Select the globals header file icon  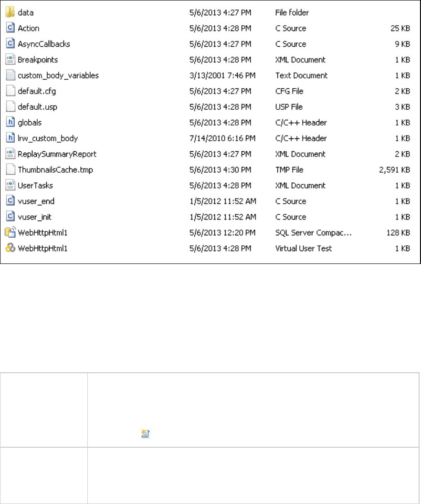(x=10, y=123)
